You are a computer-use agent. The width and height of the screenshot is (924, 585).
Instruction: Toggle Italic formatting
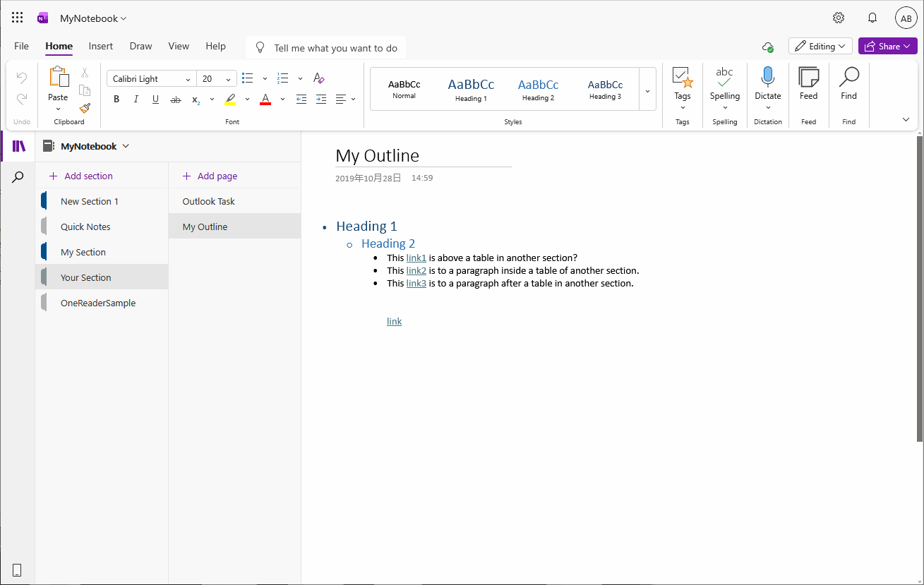[136, 99]
